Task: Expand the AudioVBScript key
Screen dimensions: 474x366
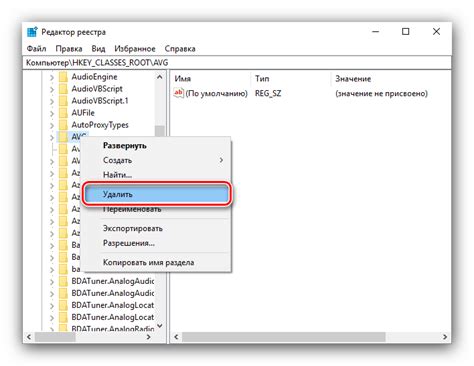Action: (x=52, y=89)
